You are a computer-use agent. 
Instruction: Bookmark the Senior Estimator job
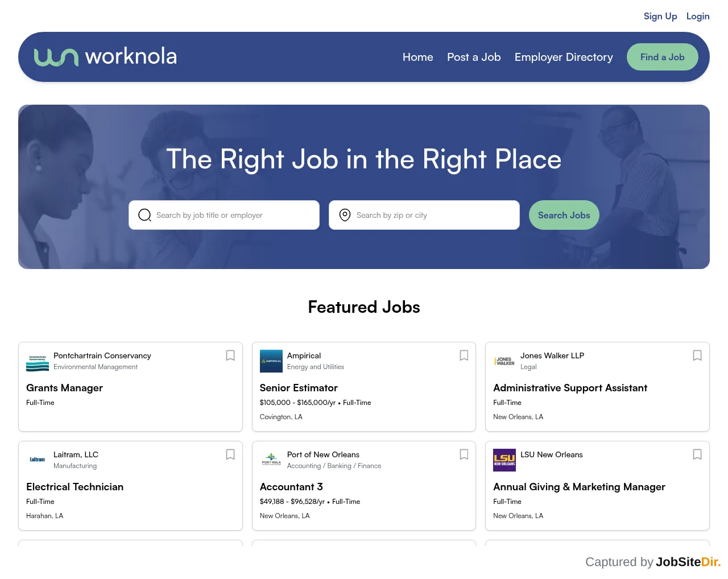click(464, 355)
